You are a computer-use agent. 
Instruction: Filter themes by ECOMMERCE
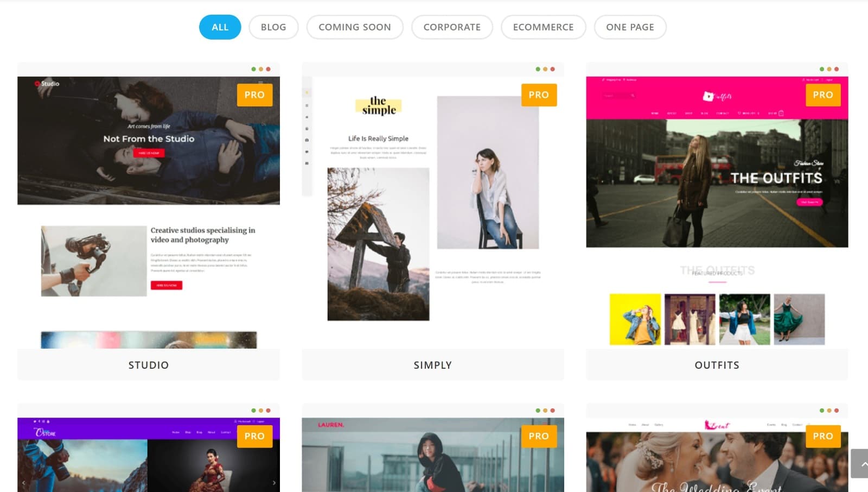(543, 27)
